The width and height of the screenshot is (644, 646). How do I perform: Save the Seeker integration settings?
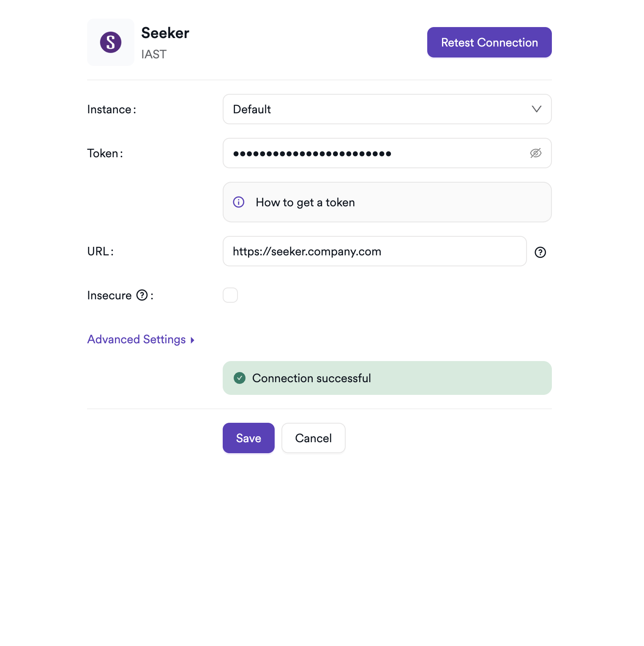[x=248, y=438]
